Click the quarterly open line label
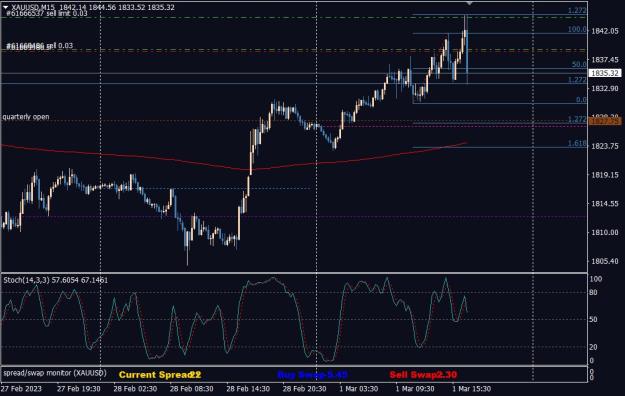This screenshot has width=625, height=396. pos(26,117)
